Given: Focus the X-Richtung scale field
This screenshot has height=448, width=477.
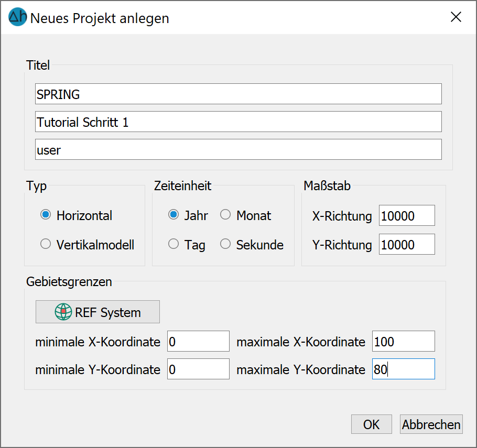Looking at the screenshot, I should click(407, 215).
